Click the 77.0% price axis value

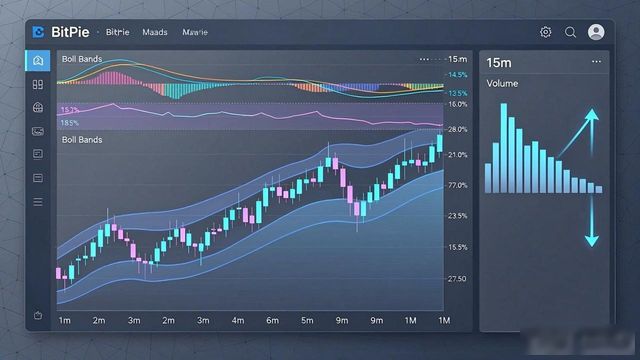(x=458, y=185)
